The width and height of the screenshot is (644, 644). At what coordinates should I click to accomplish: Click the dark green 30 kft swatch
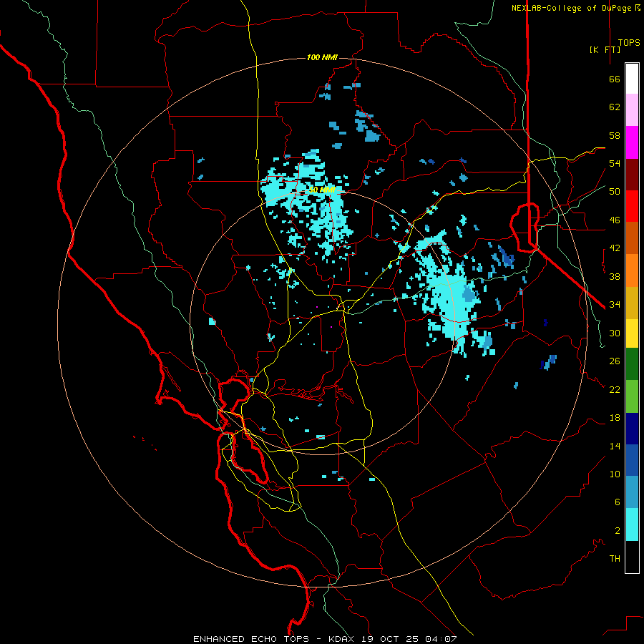coord(632,364)
